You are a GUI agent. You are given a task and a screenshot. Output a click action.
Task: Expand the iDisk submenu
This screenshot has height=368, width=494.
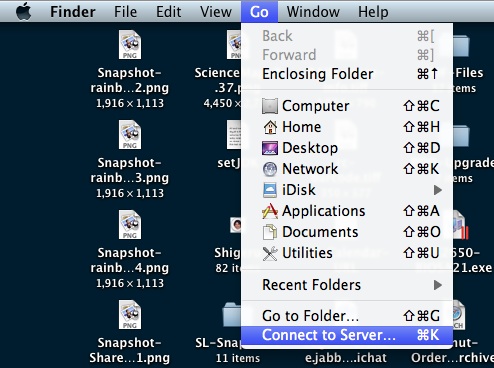click(347, 190)
